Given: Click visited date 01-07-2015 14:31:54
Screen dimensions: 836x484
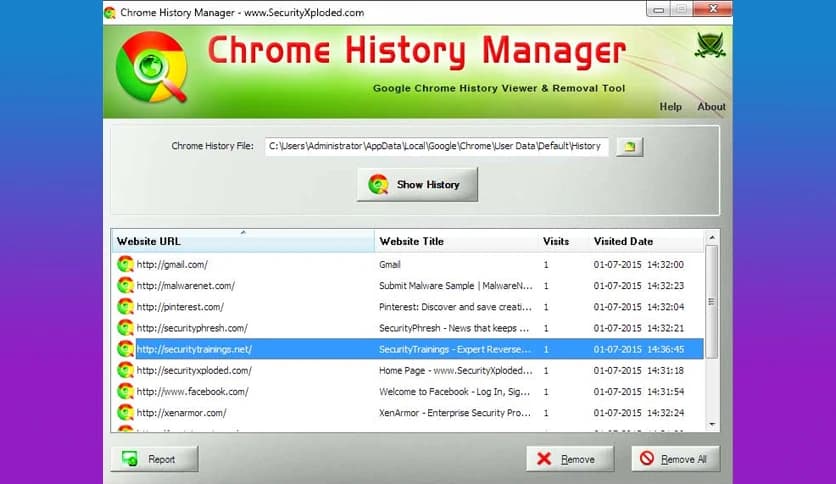Looking at the screenshot, I should point(639,391).
